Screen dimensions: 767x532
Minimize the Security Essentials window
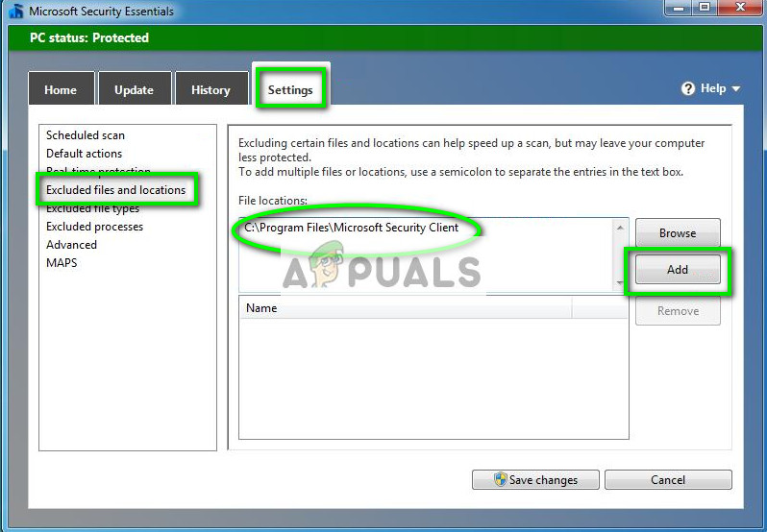[x=678, y=8]
